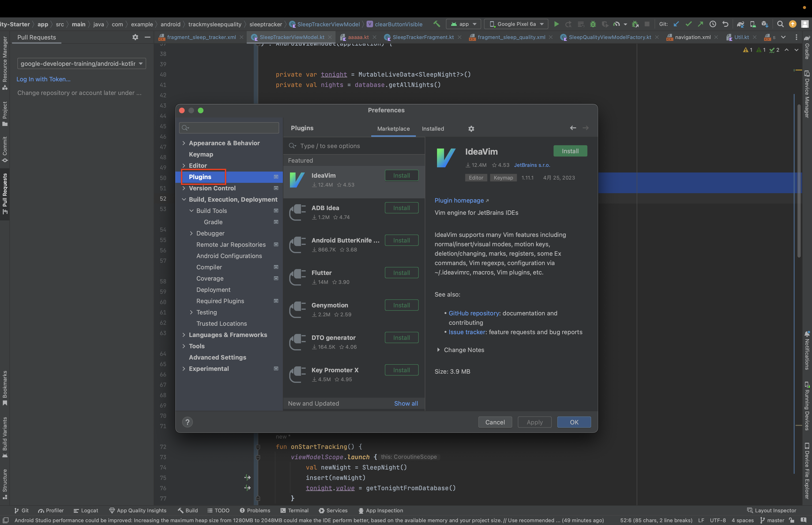Click Git Rollback undo arrow icon
The width and height of the screenshot is (812, 525).
[x=726, y=24]
